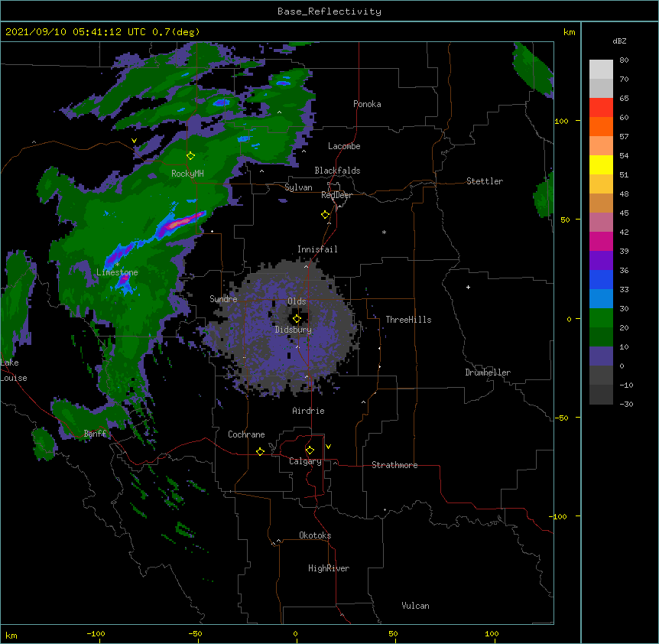Click the right axis tick labeled -50
659x644 pixels.
561,418
